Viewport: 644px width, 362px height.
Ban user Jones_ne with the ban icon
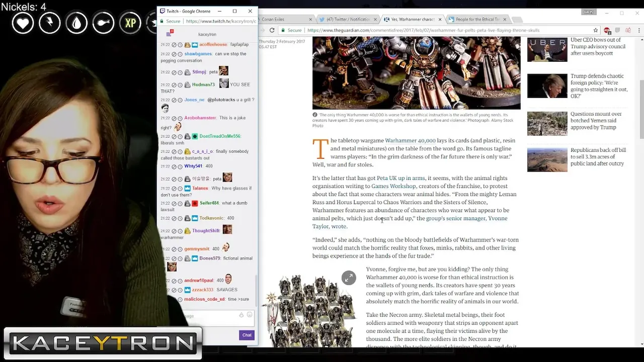tap(174, 100)
